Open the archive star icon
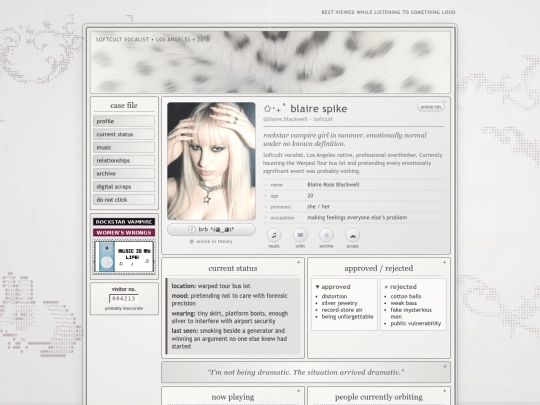This screenshot has width=540, height=405. point(326,235)
